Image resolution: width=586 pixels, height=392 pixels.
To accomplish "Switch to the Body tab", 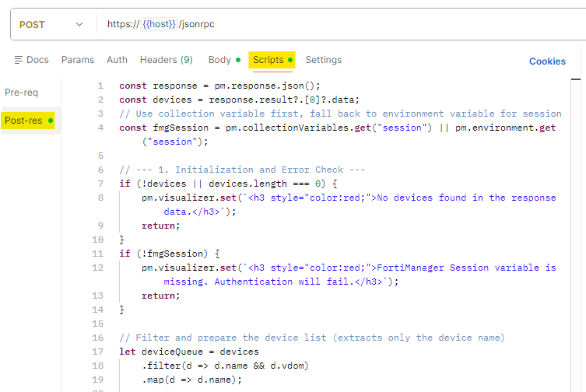I will point(224,60).
